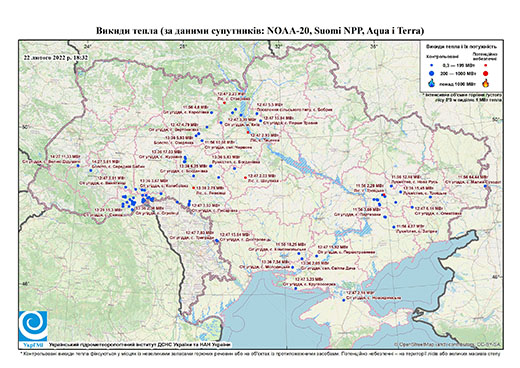Click the easternmost blue marker labeled 64.64 MW
The width and height of the screenshot is (520, 368).
[486, 186]
